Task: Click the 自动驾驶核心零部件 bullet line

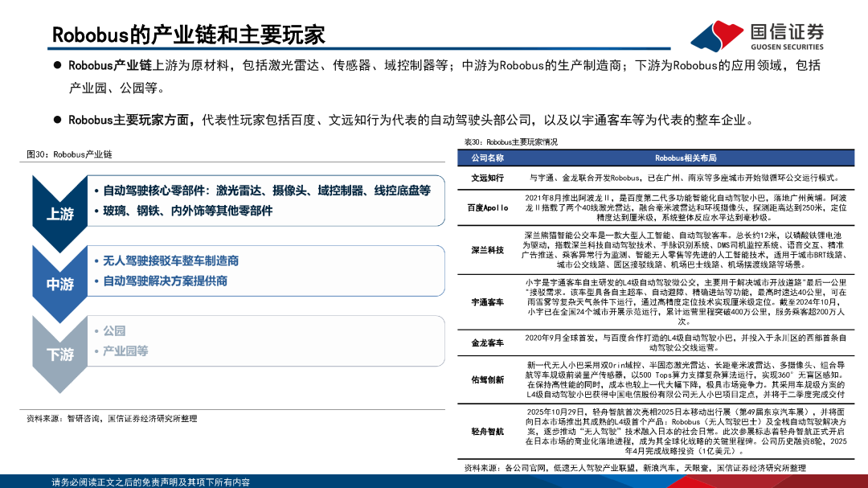Action: tap(262, 191)
